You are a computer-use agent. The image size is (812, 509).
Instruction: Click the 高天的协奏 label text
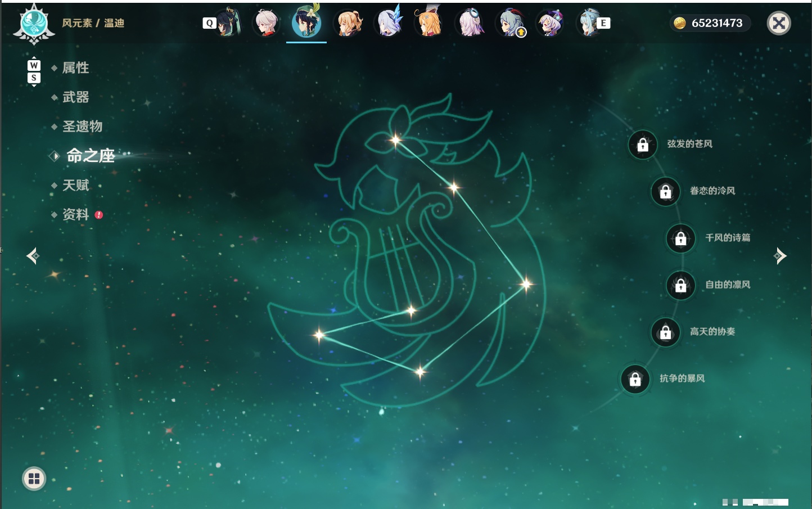712,331
